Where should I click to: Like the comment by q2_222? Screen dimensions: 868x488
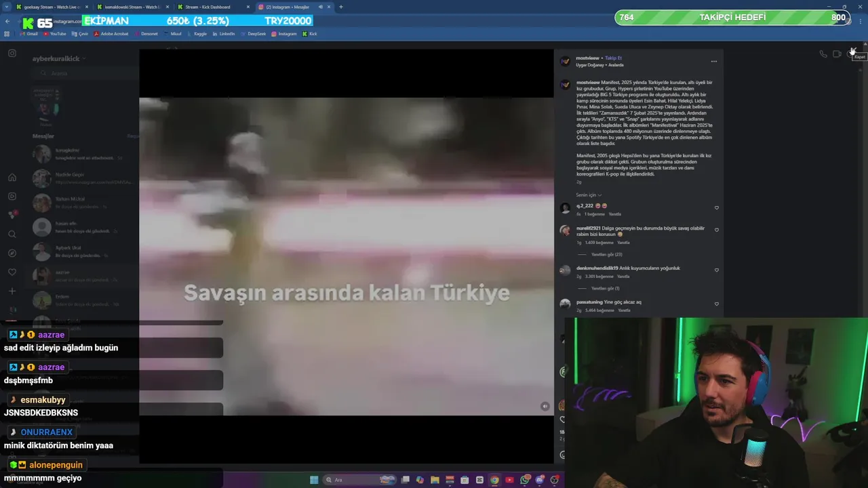(717, 208)
